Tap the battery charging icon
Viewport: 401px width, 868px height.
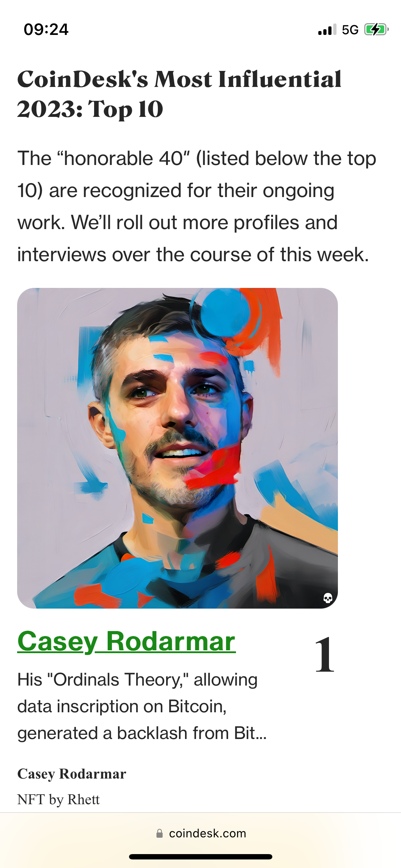tap(376, 30)
